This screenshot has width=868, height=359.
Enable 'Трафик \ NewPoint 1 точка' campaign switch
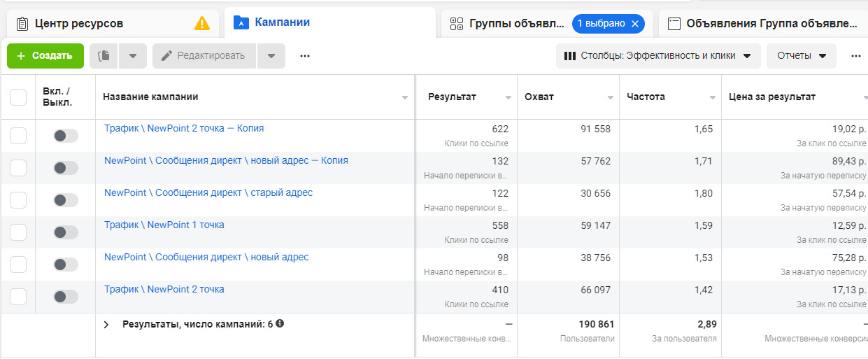(65, 232)
